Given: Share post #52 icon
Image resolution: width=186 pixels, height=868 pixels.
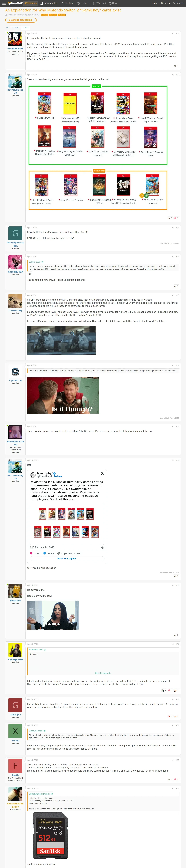Looking at the screenshot, I should (x=173, y=75).
